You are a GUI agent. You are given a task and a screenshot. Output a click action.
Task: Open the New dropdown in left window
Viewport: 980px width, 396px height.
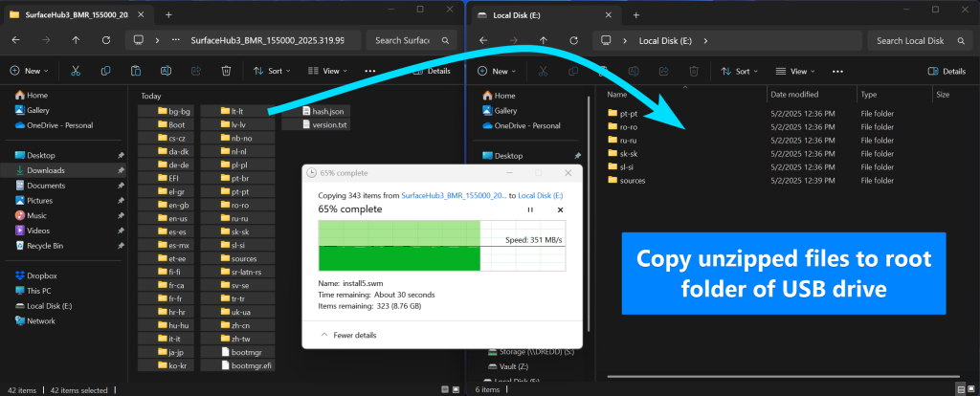pyautogui.click(x=30, y=71)
